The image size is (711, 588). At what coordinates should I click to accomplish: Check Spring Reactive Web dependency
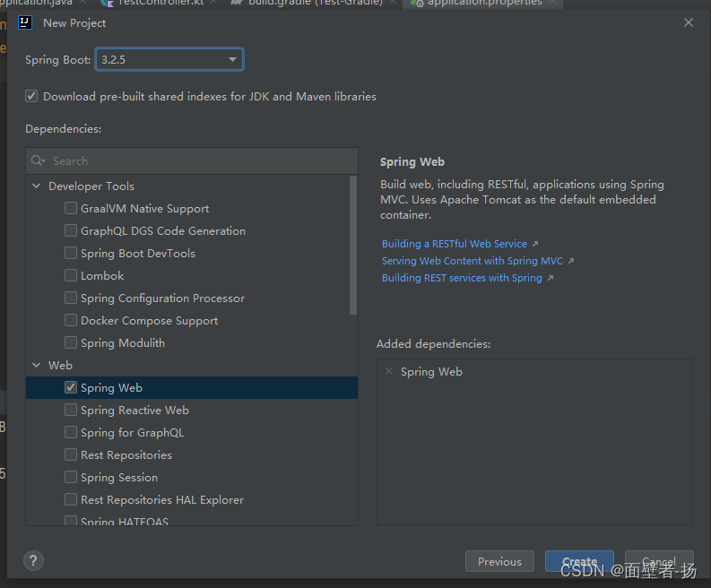pos(71,410)
